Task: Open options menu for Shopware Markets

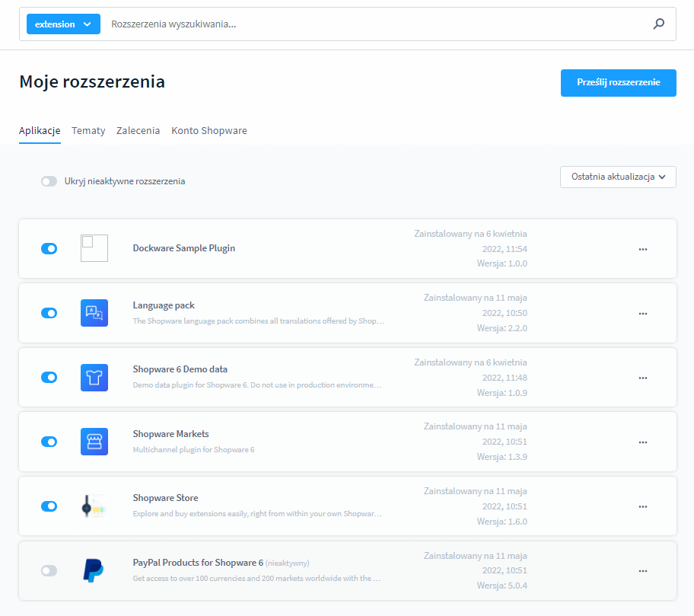Action: point(643,442)
